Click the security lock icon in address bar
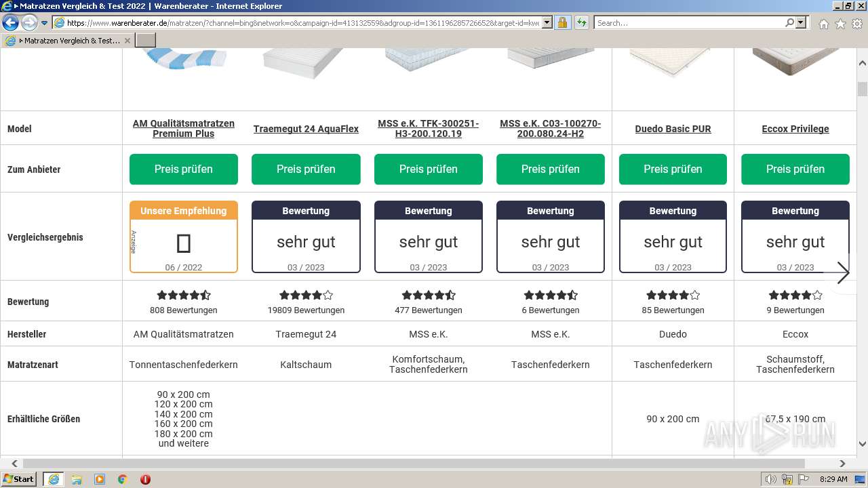This screenshot has height=488, width=868. click(562, 23)
